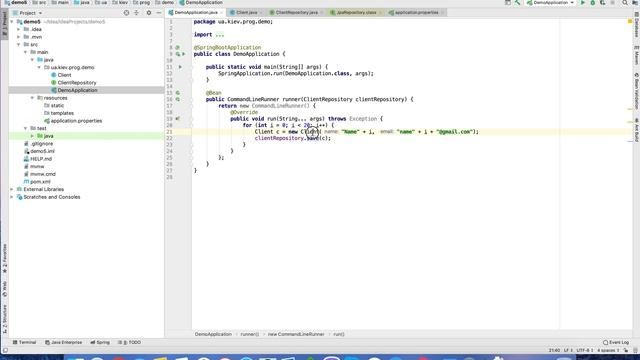Select ClientRepository in project tree
This screenshot has width=640, height=360.
pyautogui.click(x=74, y=82)
